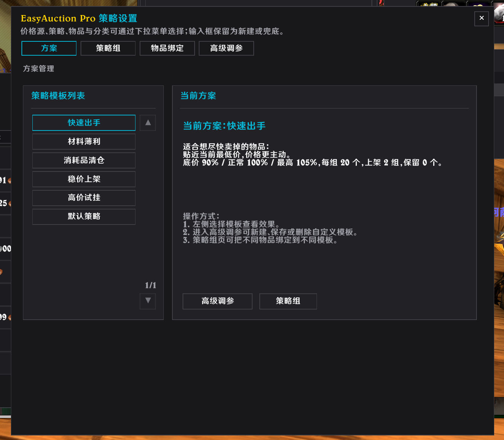Select the 高价试挂 template
The height and width of the screenshot is (440, 504).
tap(84, 198)
